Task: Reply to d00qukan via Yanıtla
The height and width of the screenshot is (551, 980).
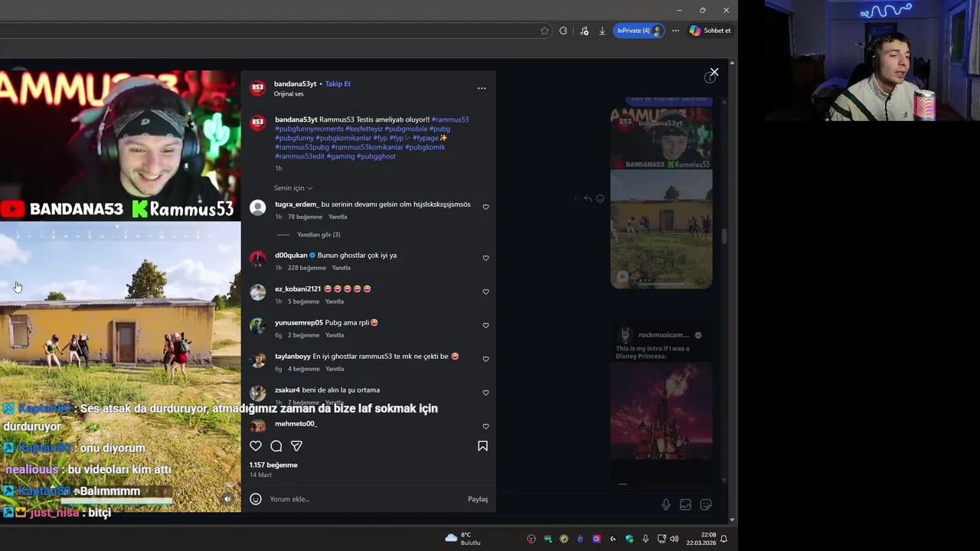Action: 341,268
